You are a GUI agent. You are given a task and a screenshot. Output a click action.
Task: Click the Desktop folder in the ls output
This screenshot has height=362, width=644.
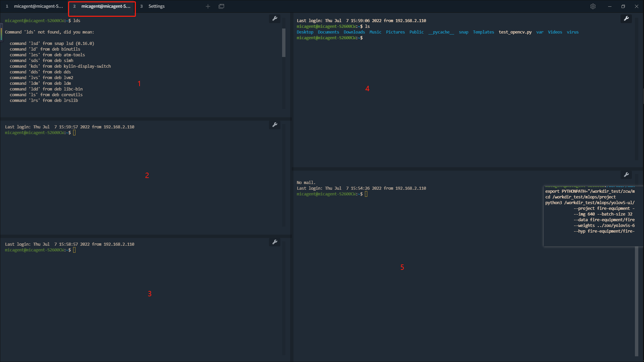click(x=305, y=32)
